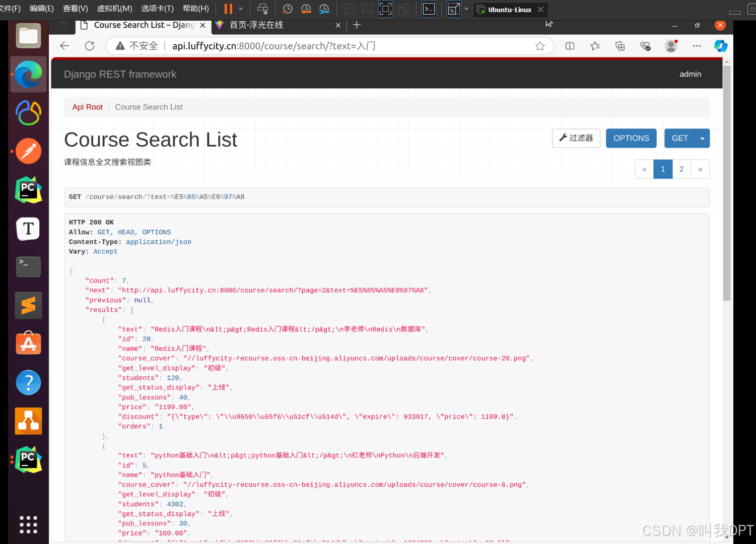Open browser essentials heart icon
Screen dimensions: 756x544
click(645, 46)
